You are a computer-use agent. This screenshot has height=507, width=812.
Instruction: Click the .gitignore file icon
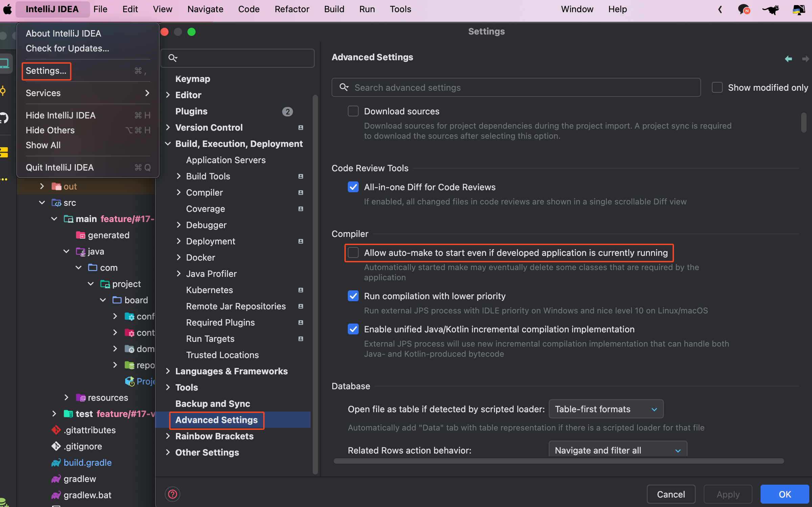(x=56, y=446)
